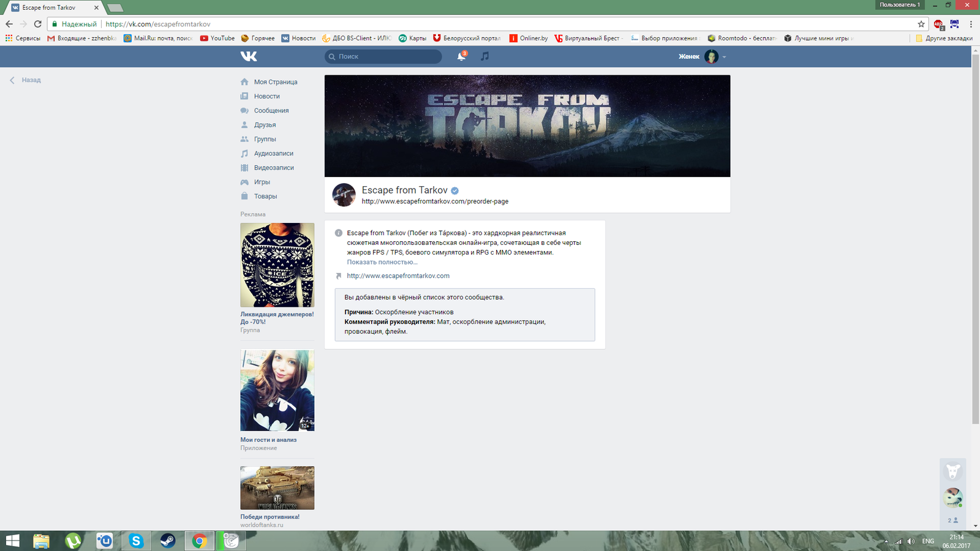Expand description with Показать полностью
The height and width of the screenshot is (551, 980).
382,262
